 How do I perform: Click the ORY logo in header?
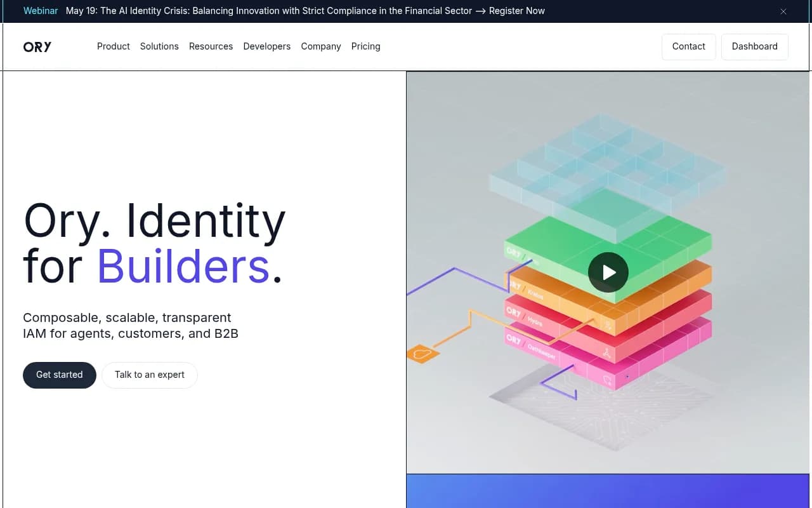pos(37,47)
